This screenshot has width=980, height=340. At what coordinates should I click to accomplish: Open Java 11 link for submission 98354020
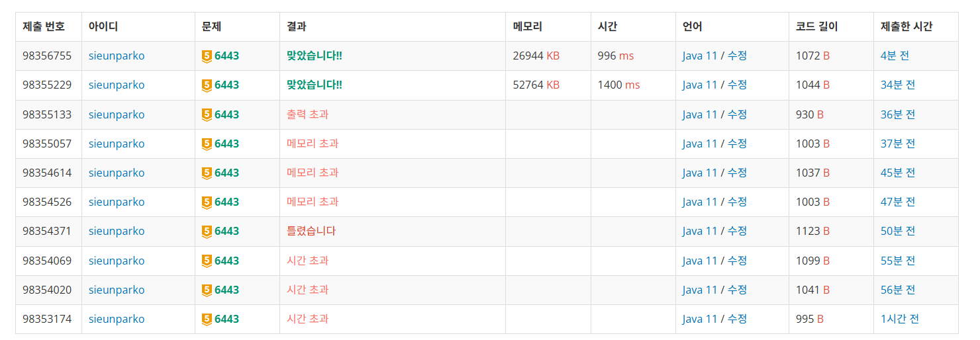click(700, 290)
